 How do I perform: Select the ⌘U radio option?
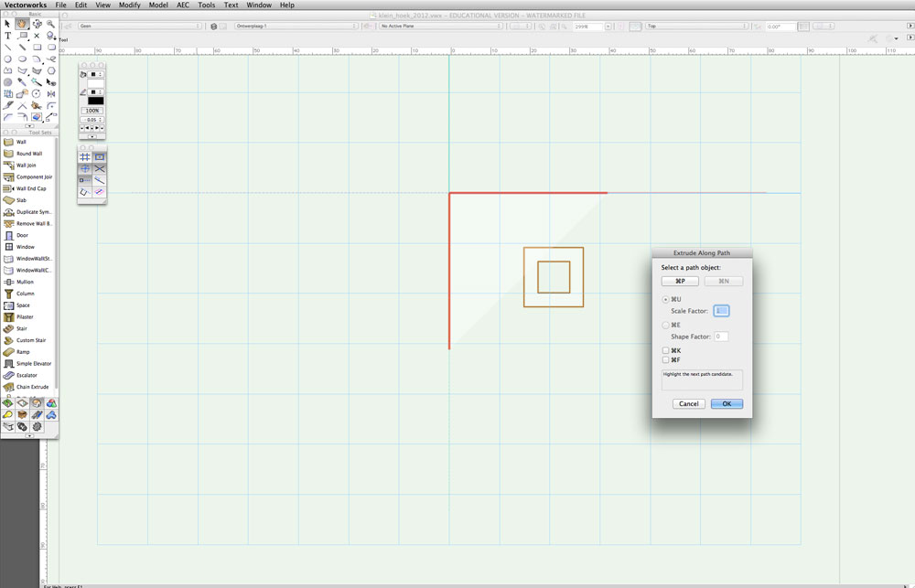click(665, 299)
